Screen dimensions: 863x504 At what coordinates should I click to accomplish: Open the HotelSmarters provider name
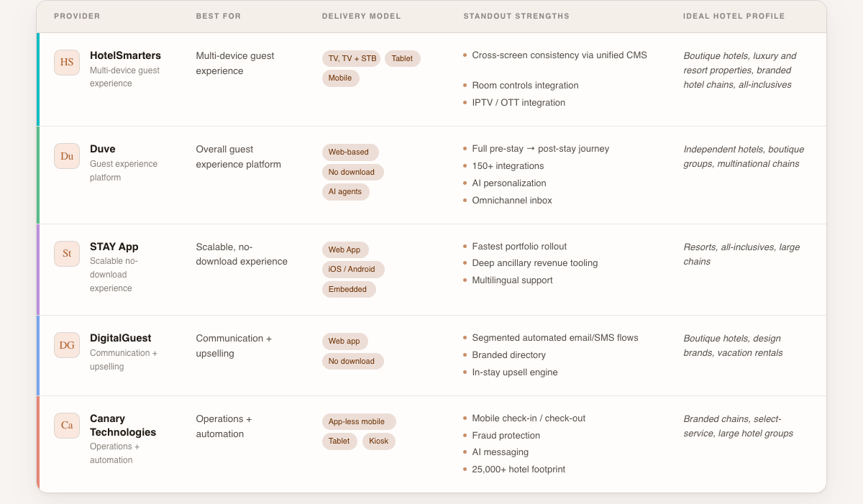point(125,55)
